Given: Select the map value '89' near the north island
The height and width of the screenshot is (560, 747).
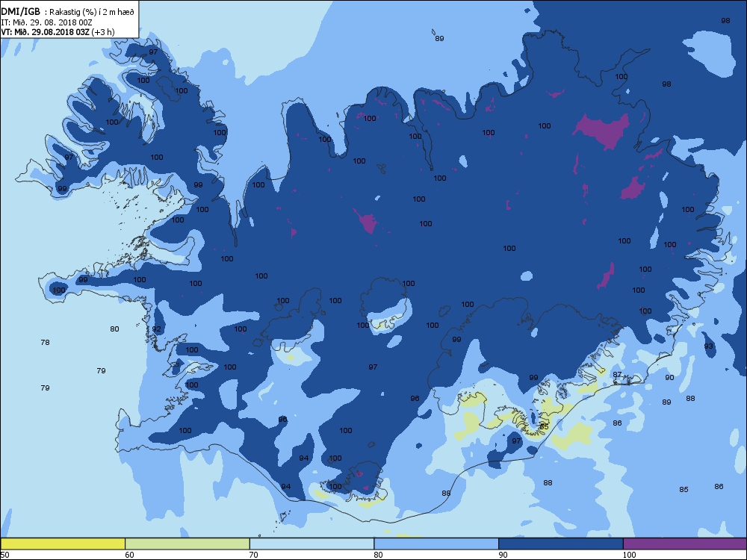Looking at the screenshot, I should point(440,39).
